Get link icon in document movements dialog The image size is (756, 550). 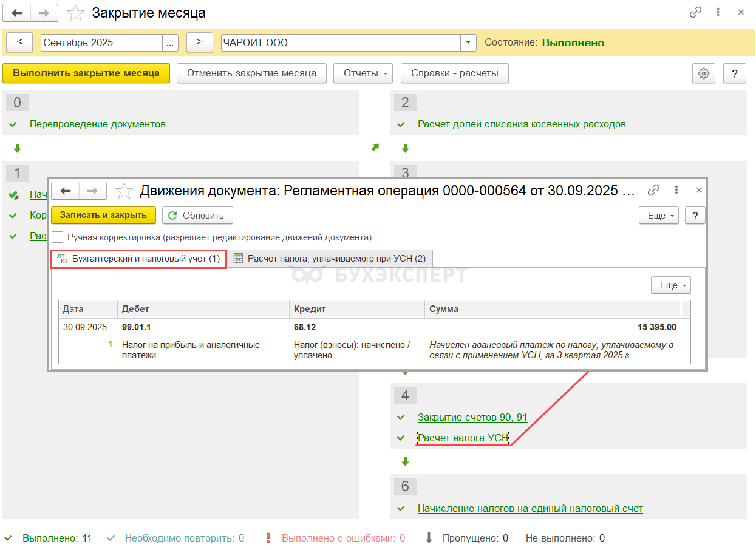[x=653, y=191]
